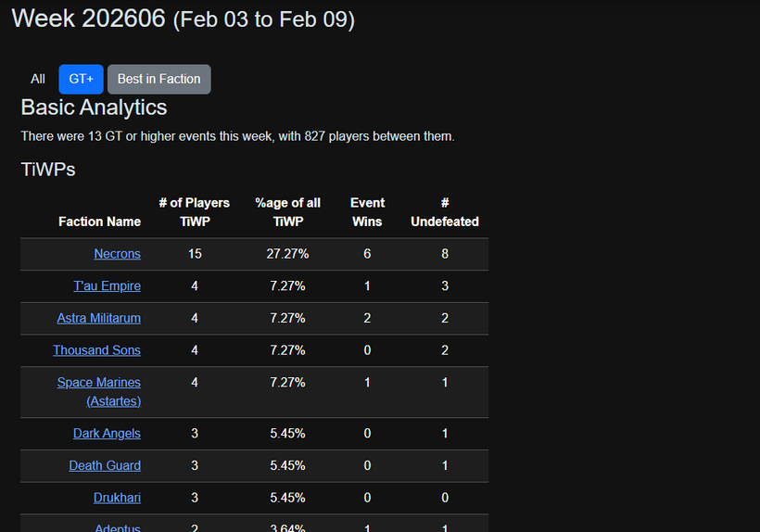Click the Necrons 27.27% percentage cell
The height and width of the screenshot is (532, 760).
point(288,254)
